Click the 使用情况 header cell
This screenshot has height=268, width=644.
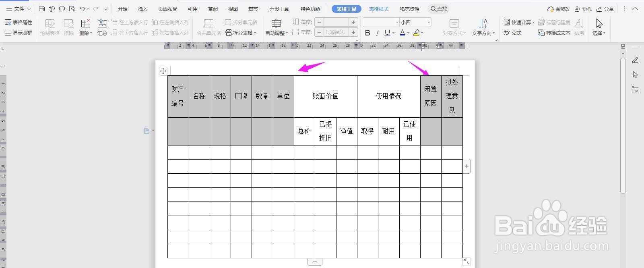click(388, 96)
